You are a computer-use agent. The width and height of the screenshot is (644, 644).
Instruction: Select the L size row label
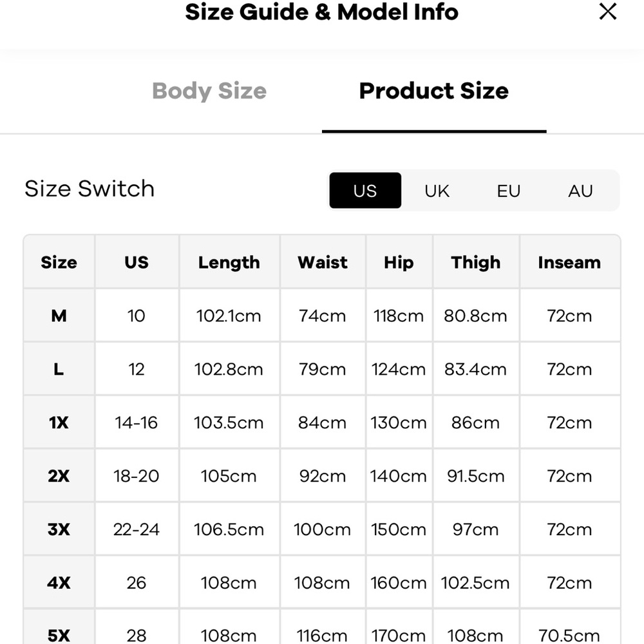click(59, 369)
